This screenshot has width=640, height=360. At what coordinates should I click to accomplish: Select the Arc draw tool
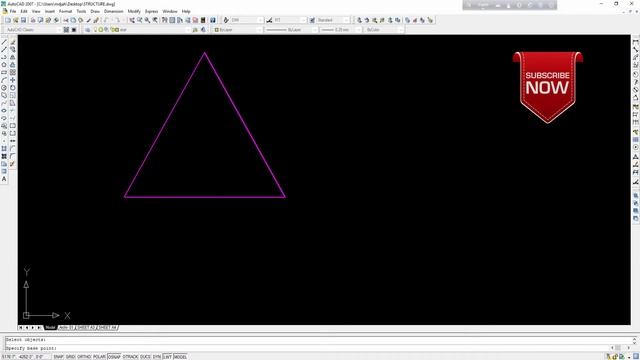(x=4, y=80)
